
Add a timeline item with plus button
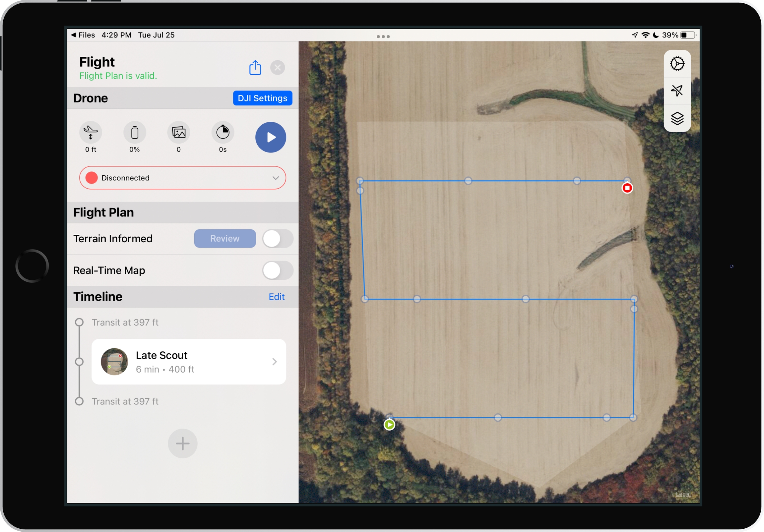pyautogui.click(x=182, y=443)
